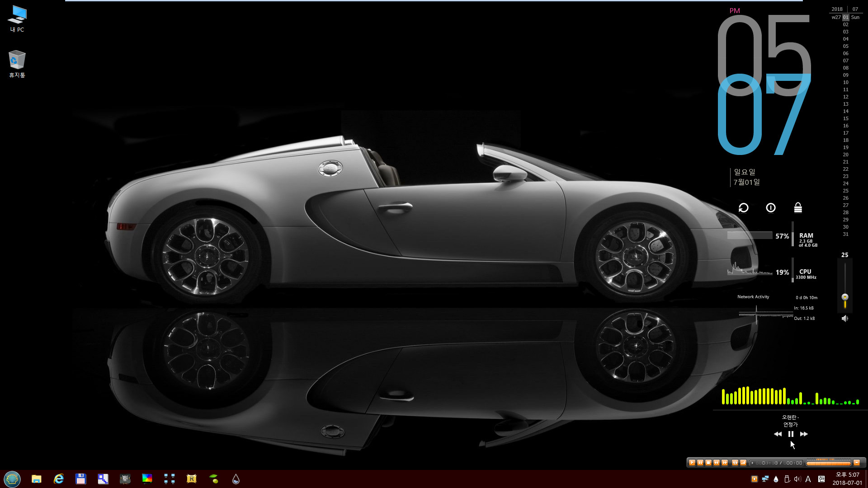Select the highlighted day 01 in calendar list
Image resolution: width=868 pixels, height=488 pixels.
point(845,17)
